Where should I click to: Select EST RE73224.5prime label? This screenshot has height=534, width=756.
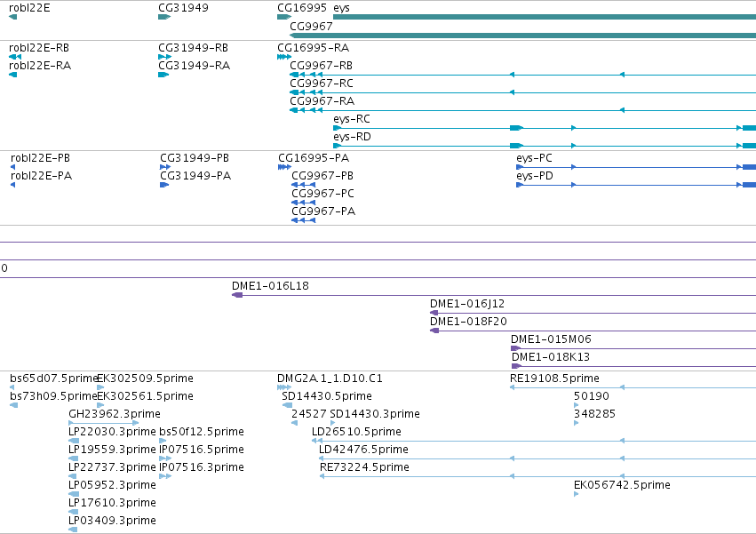click(364, 468)
